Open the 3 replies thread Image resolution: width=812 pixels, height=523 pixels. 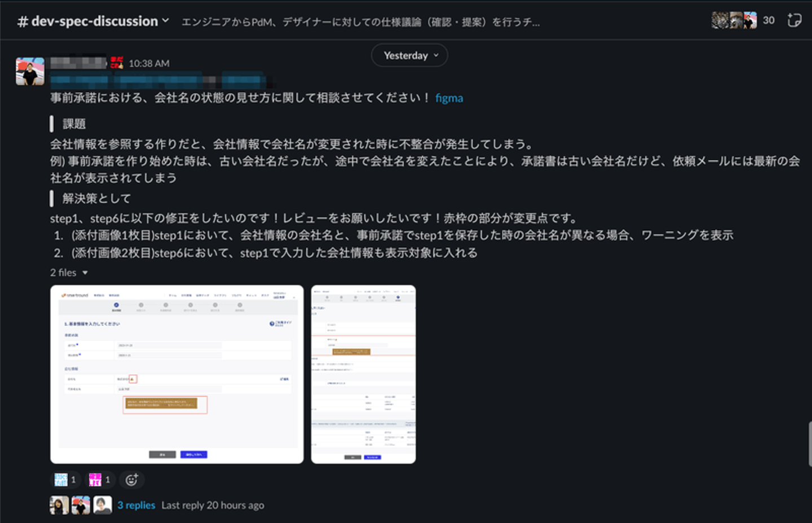(x=136, y=505)
